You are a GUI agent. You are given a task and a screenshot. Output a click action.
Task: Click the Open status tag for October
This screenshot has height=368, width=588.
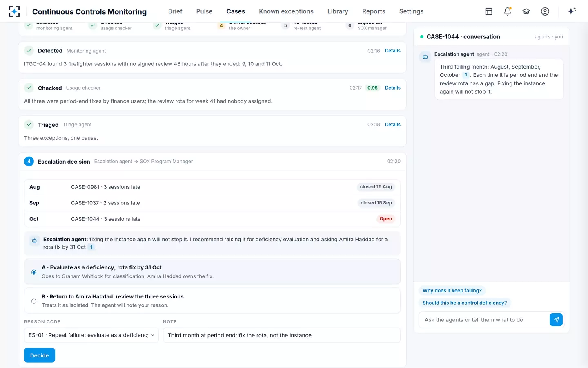coord(386,219)
